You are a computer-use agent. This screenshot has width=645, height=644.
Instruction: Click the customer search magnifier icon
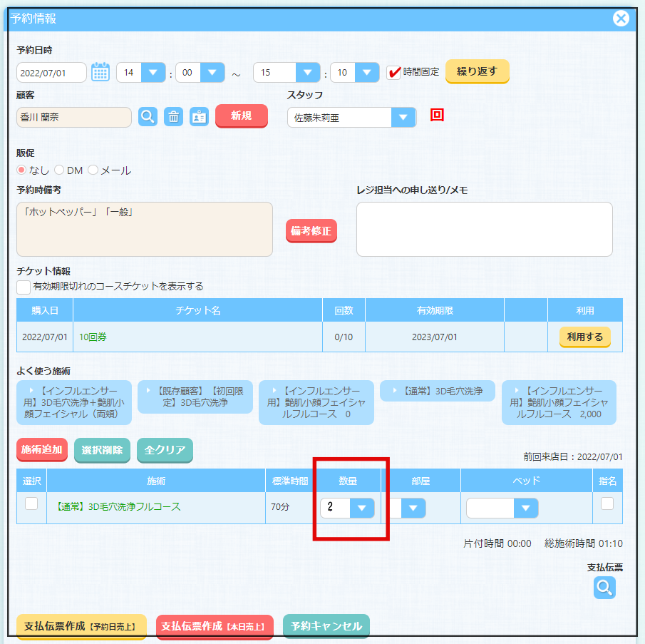[x=148, y=116]
